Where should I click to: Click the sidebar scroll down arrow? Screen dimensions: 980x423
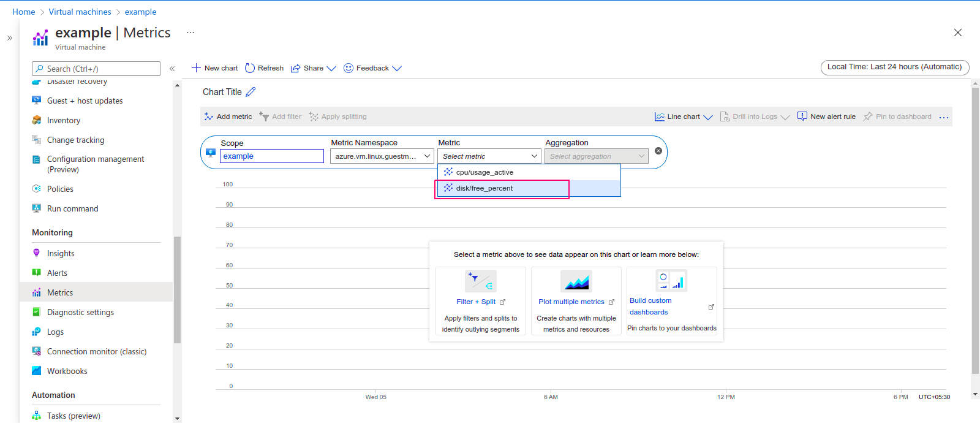pyautogui.click(x=178, y=419)
